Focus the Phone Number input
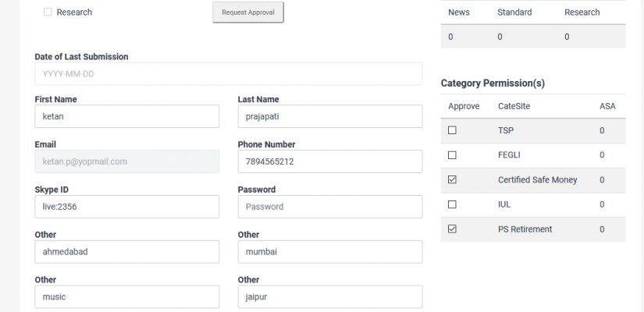 click(329, 161)
